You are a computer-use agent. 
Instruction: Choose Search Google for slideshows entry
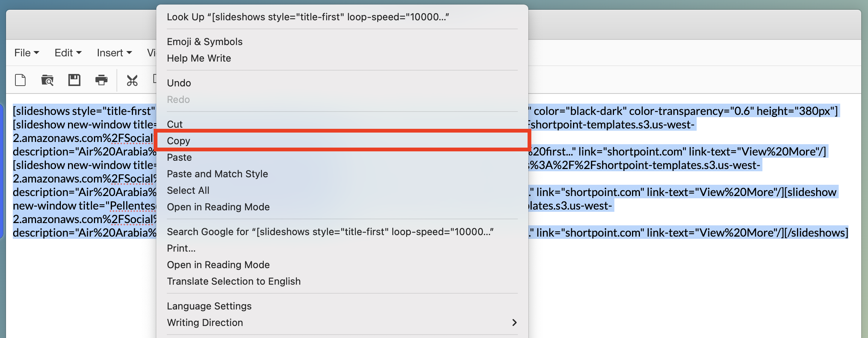(342, 232)
